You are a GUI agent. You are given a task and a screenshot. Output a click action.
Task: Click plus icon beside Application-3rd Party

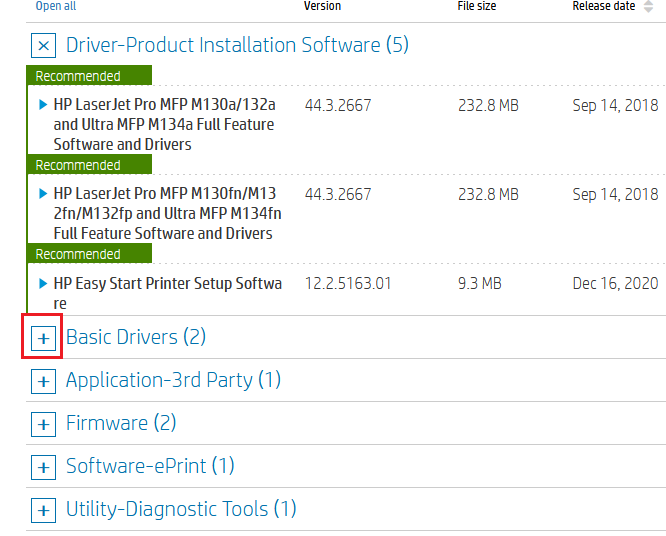(43, 381)
